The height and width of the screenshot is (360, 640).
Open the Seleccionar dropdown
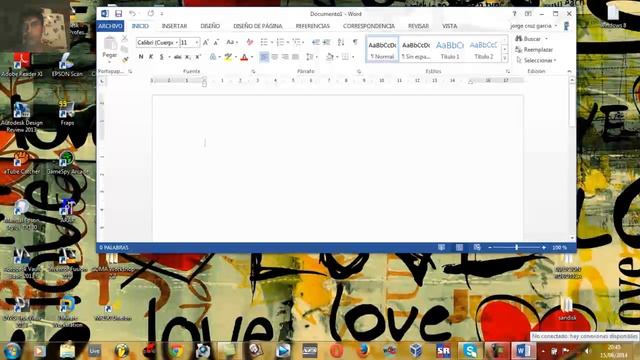click(537, 60)
